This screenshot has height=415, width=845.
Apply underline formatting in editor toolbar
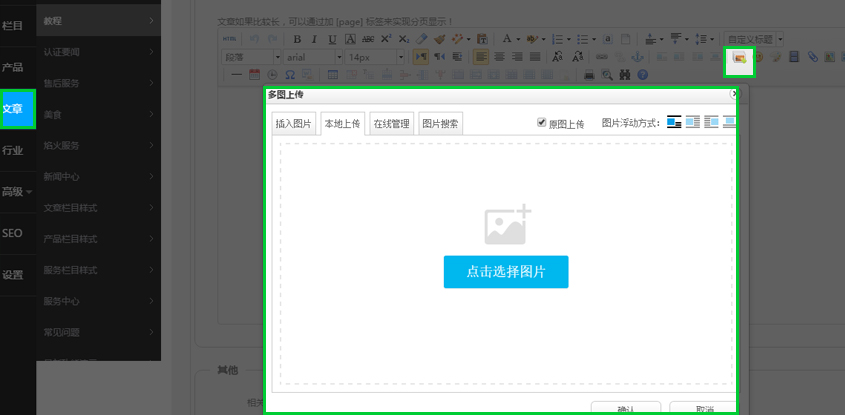(333, 39)
